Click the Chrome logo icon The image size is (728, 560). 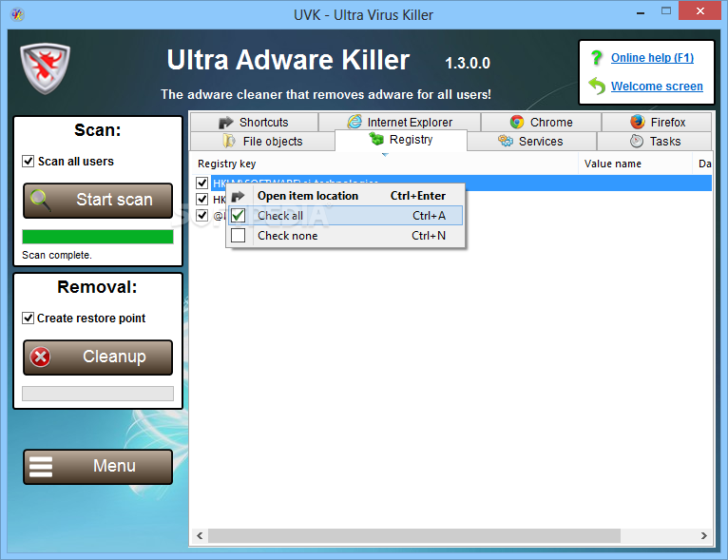pyautogui.click(x=517, y=122)
